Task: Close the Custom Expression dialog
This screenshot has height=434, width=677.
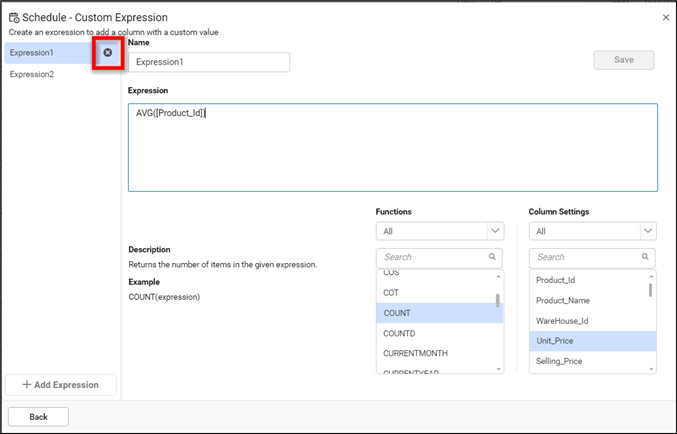Action: (666, 18)
